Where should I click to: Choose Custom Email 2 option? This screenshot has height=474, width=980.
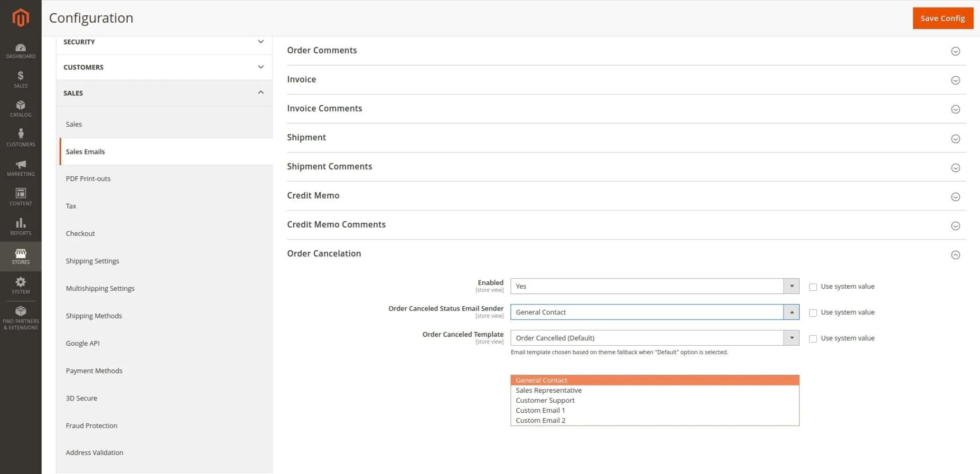pos(540,420)
